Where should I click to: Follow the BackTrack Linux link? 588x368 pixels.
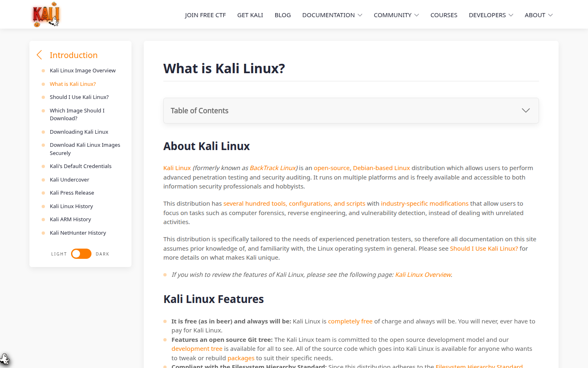point(273,168)
